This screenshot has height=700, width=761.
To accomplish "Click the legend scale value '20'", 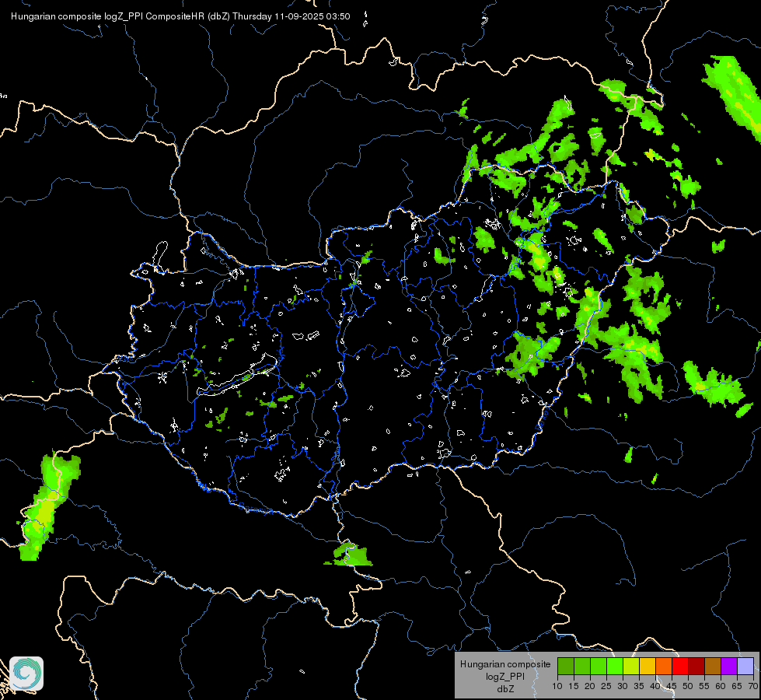I will click(590, 686).
